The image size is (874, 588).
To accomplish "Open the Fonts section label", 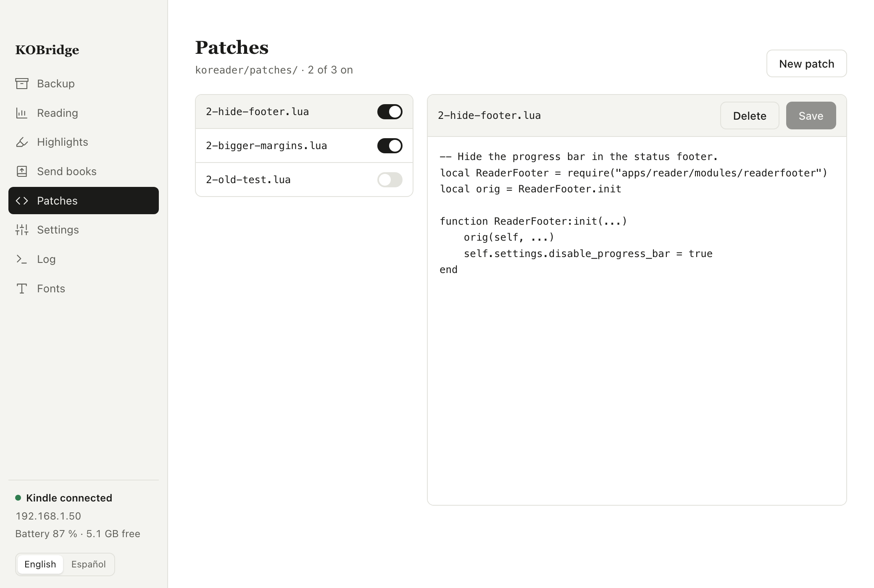I will tap(51, 289).
